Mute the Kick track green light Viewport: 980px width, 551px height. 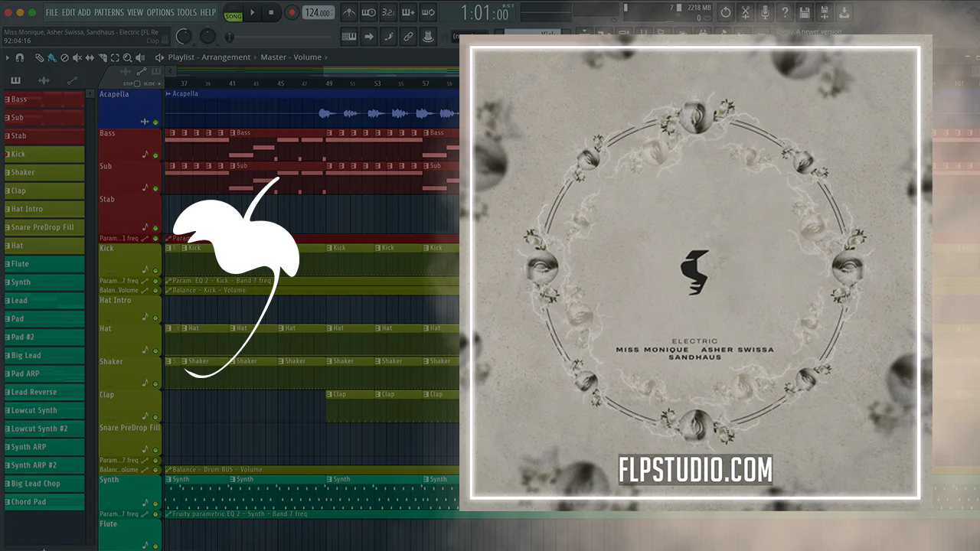pyautogui.click(x=155, y=271)
